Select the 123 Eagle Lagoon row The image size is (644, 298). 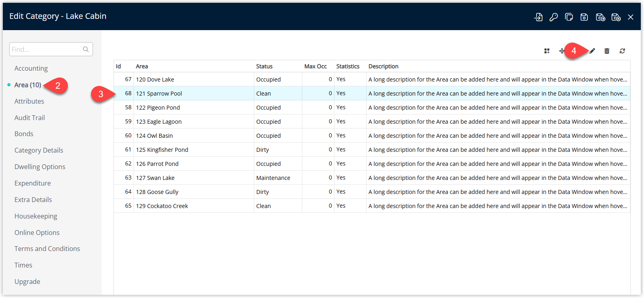click(x=372, y=122)
